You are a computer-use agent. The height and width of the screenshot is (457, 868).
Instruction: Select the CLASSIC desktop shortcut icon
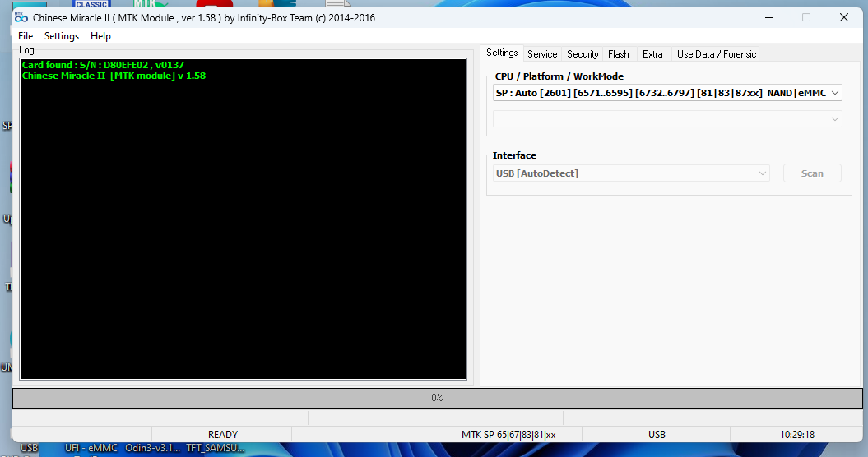click(91, 4)
